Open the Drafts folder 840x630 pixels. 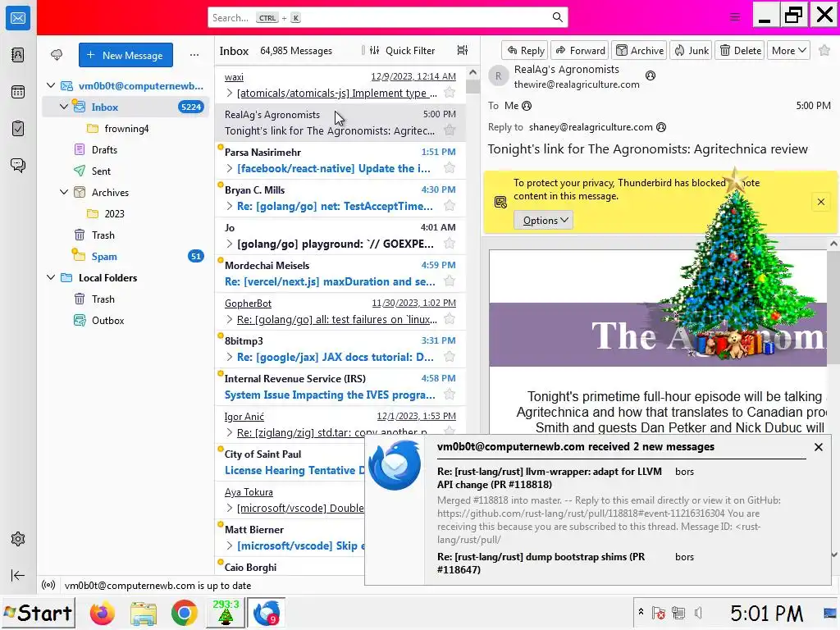pos(104,149)
